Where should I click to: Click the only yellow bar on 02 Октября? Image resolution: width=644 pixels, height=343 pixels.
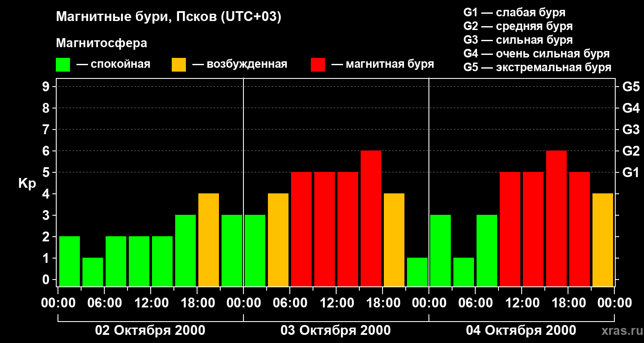(209, 240)
